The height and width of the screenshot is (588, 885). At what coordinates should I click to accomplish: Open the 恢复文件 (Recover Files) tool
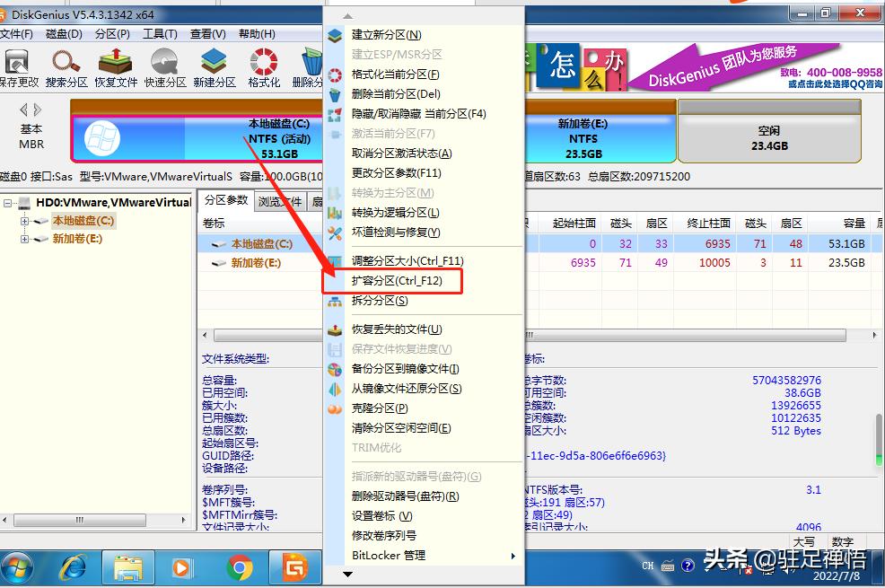[114, 66]
